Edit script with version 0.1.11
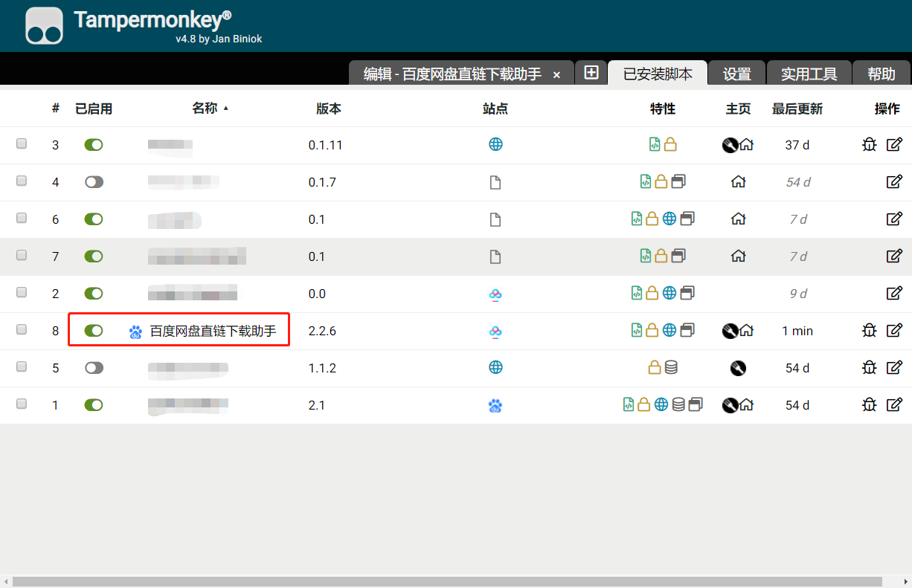This screenshot has height=588, width=912. pos(894,145)
